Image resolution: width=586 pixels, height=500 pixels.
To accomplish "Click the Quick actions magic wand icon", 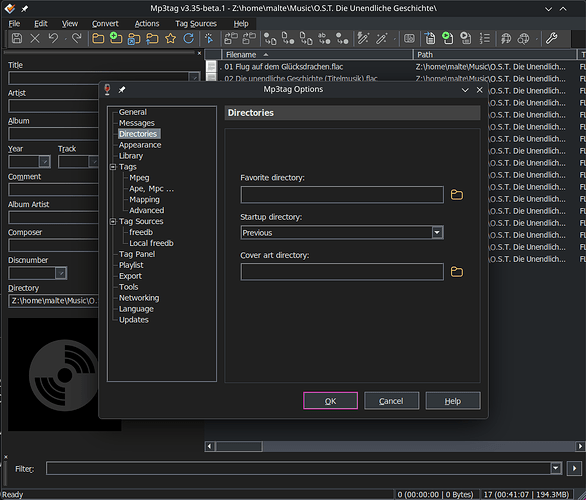I will [382, 38].
